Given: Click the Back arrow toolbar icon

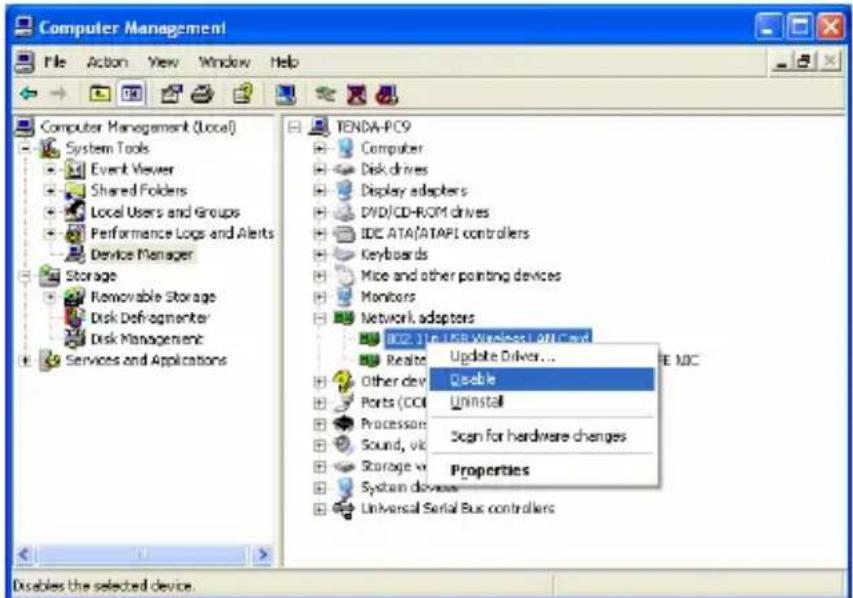Looking at the screenshot, I should [x=28, y=94].
